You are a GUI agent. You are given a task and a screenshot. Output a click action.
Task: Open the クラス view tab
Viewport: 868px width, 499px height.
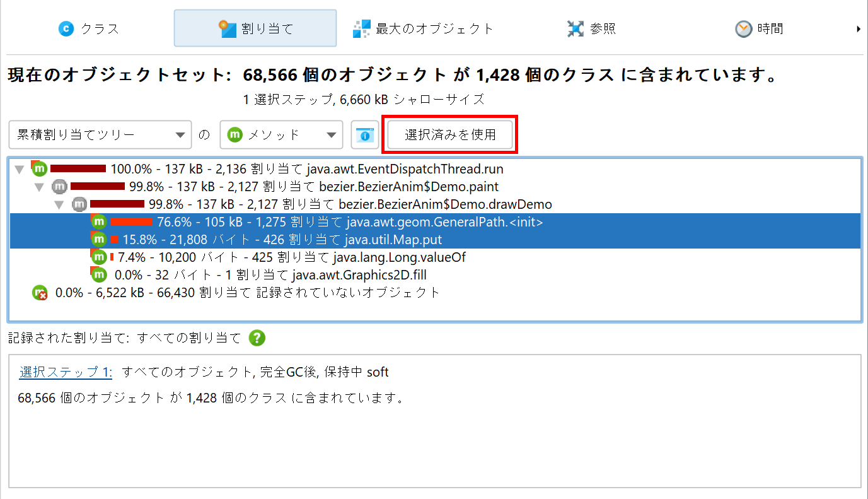[x=88, y=28]
